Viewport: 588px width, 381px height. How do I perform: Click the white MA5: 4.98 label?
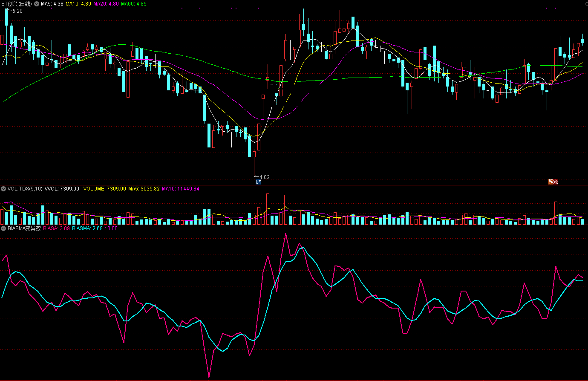52,4
